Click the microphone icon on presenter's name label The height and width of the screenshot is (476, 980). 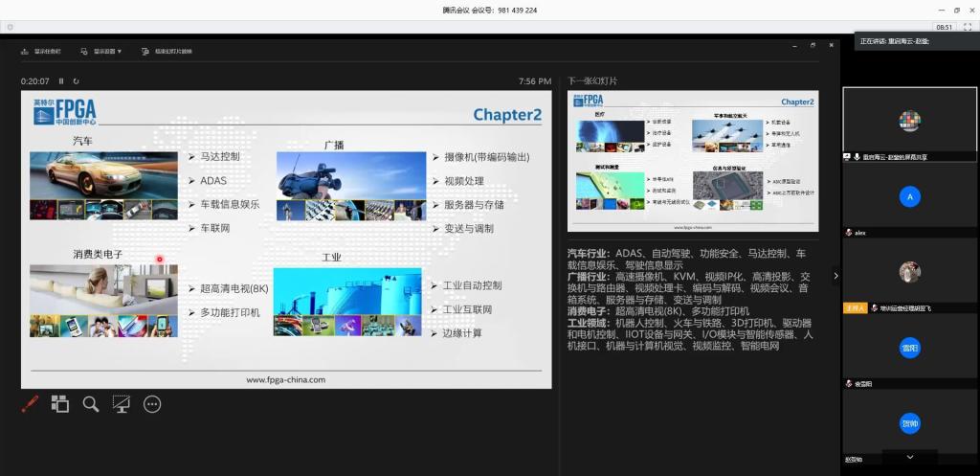(848, 156)
